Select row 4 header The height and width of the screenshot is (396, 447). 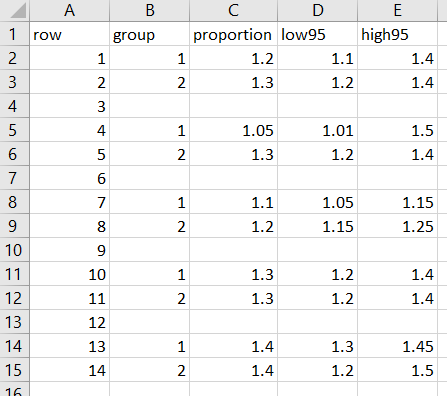click(15, 106)
